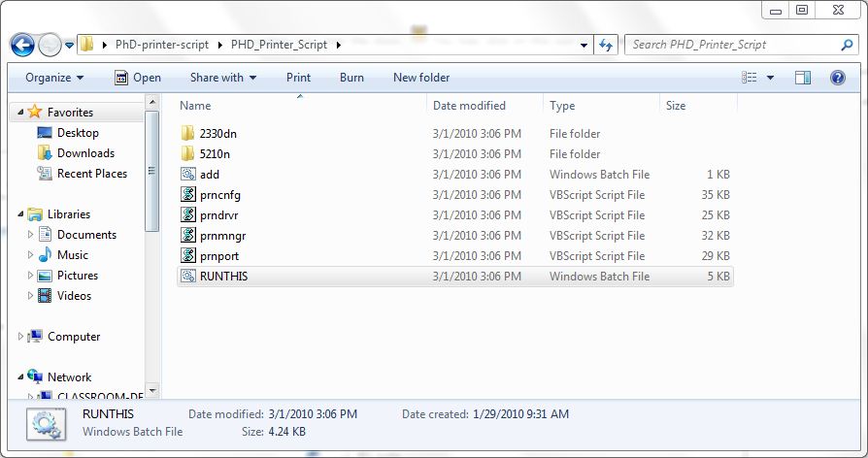Click the Forward navigation arrow
This screenshot has height=458, width=868.
[x=50, y=46]
